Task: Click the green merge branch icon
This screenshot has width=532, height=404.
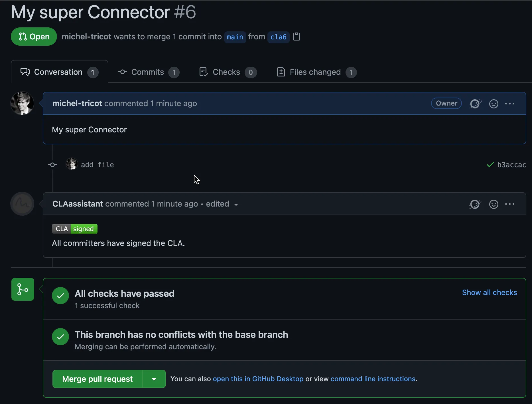Action: (x=23, y=289)
